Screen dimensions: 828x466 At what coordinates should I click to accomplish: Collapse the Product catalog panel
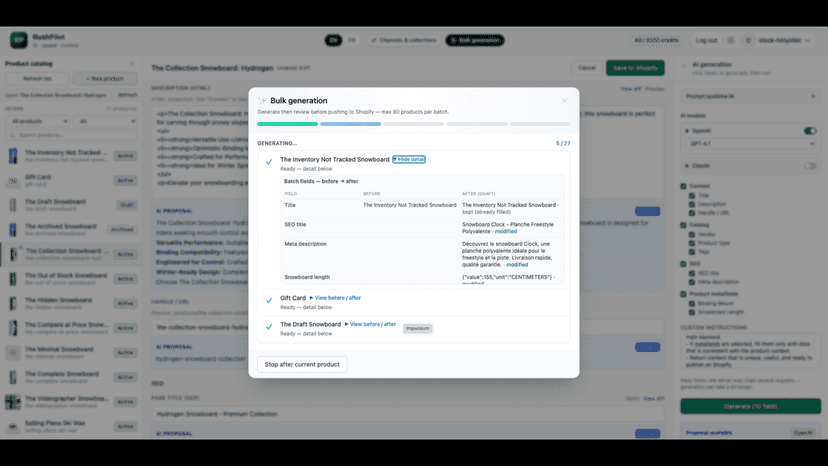click(131, 64)
